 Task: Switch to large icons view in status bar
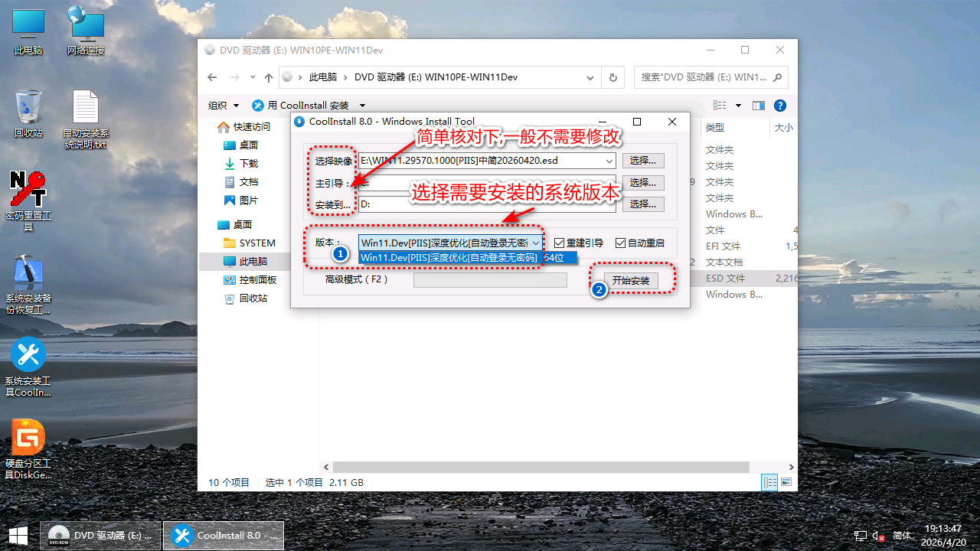(x=786, y=482)
